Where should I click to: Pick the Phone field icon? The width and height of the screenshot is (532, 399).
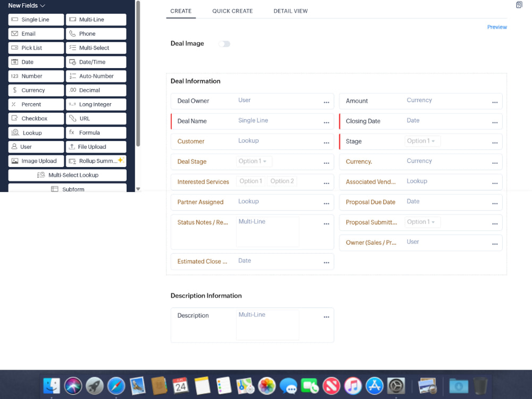[x=72, y=34]
